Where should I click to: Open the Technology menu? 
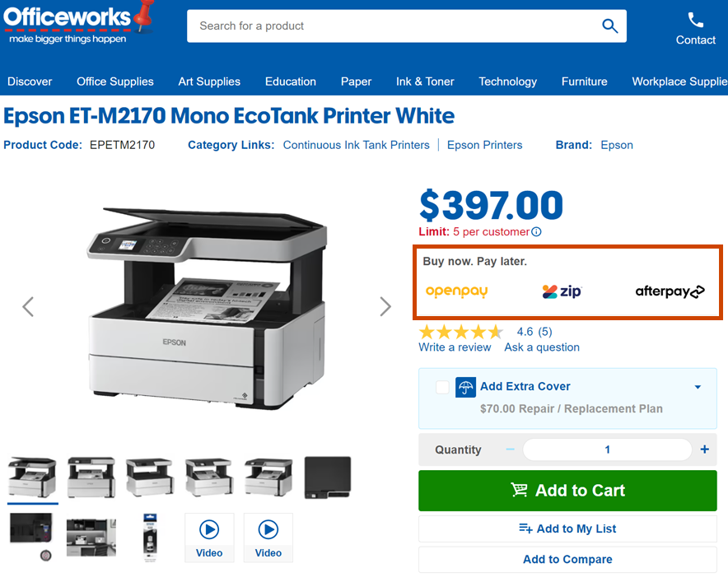[x=507, y=81]
